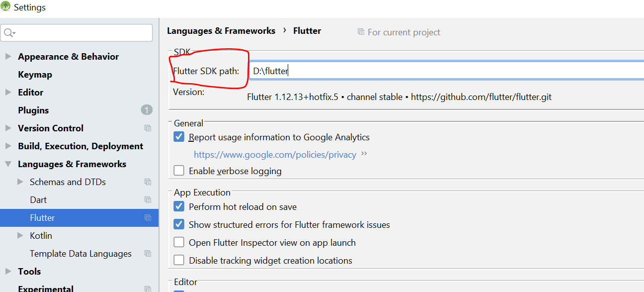Image resolution: width=644 pixels, height=292 pixels.
Task: Open the Keymap settings page
Action: 35,75
